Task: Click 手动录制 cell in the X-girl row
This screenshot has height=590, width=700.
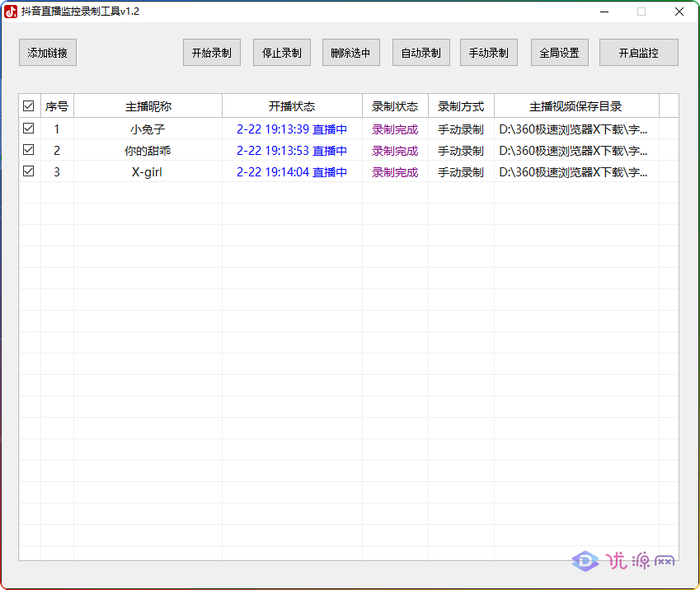Action: (461, 172)
